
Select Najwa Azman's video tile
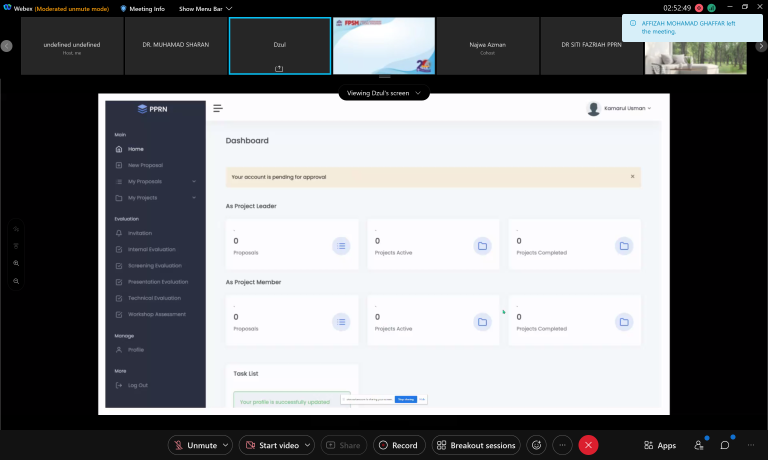(486, 46)
